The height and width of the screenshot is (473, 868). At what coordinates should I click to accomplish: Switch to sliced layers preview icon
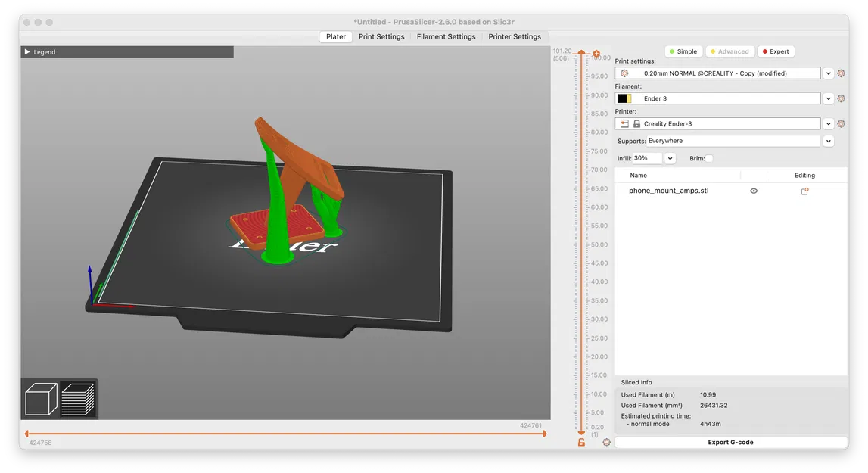coord(78,399)
